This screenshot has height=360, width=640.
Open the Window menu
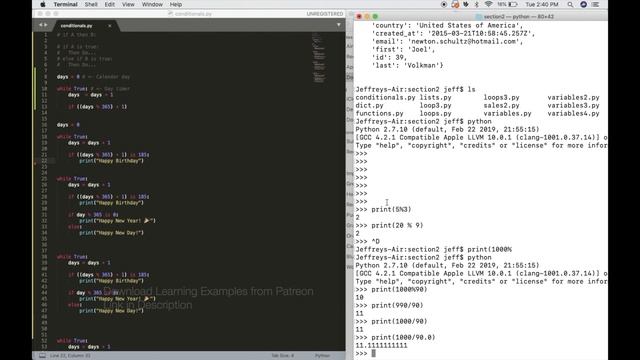tap(152, 4)
